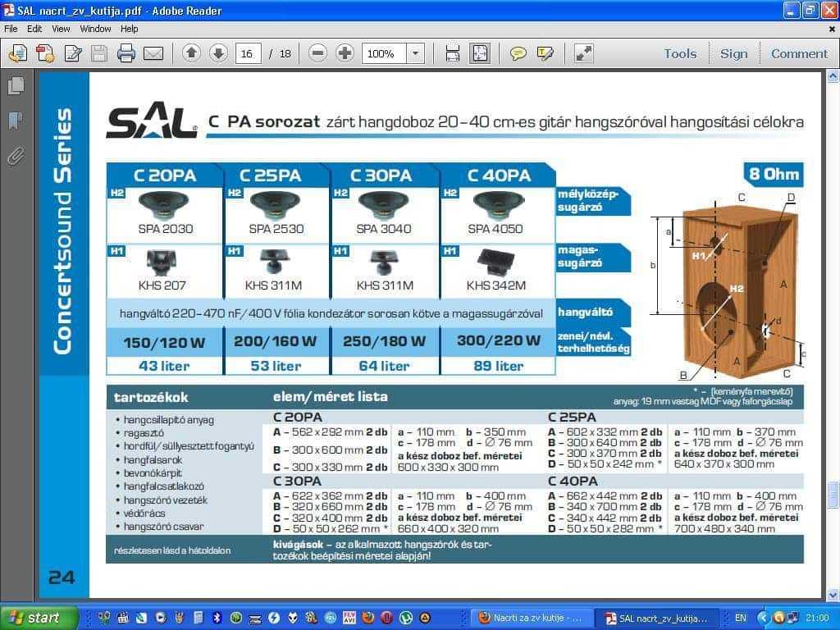
Task: Launch the FLV AVI converter quick launch icon
Action: click(349, 618)
